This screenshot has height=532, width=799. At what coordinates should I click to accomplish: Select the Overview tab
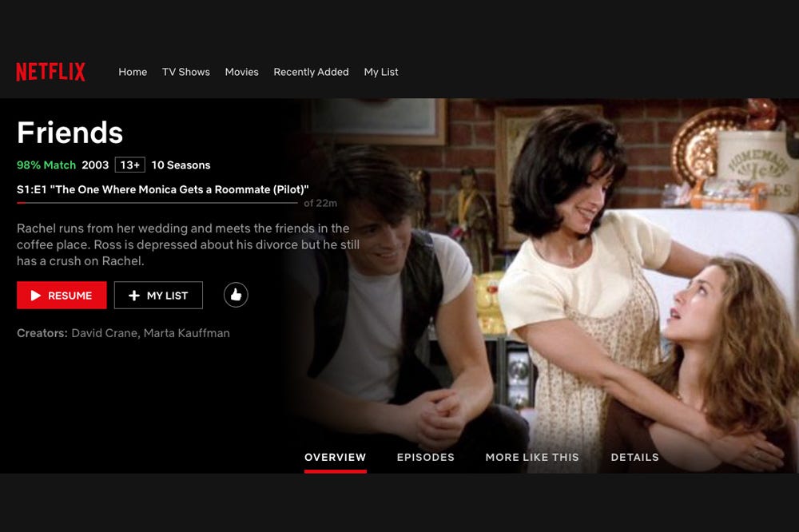(x=336, y=457)
